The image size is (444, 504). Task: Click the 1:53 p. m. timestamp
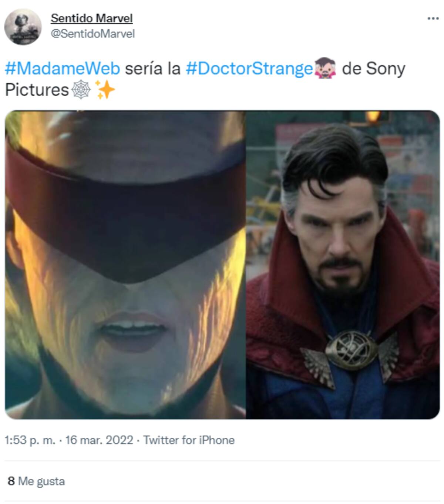click(x=30, y=440)
